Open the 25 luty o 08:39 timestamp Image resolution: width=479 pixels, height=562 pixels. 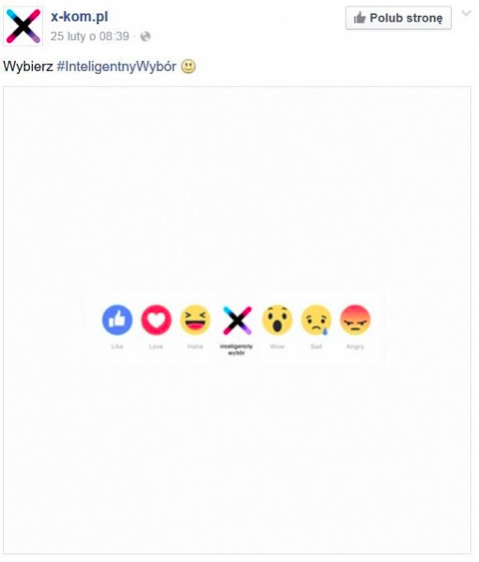click(90, 37)
